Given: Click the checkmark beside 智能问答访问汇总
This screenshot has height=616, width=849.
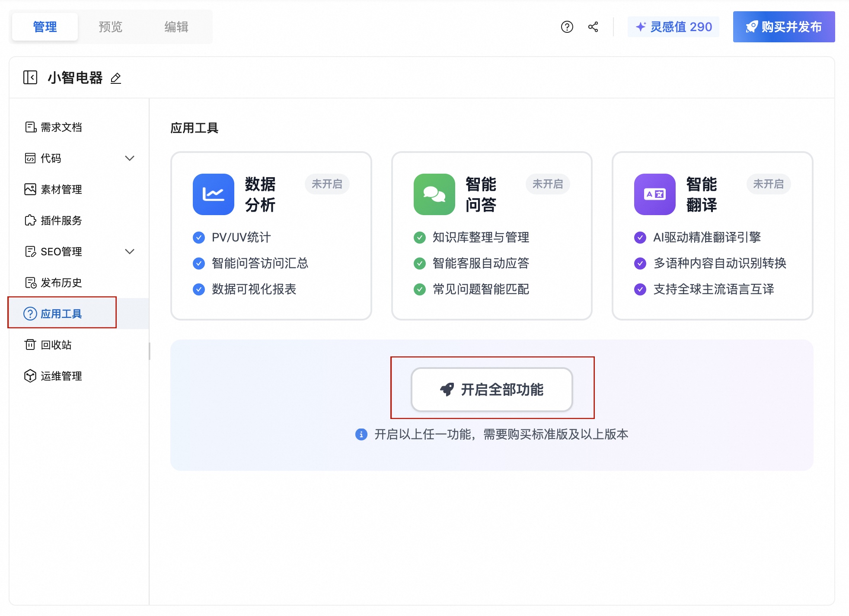Looking at the screenshot, I should point(199,264).
